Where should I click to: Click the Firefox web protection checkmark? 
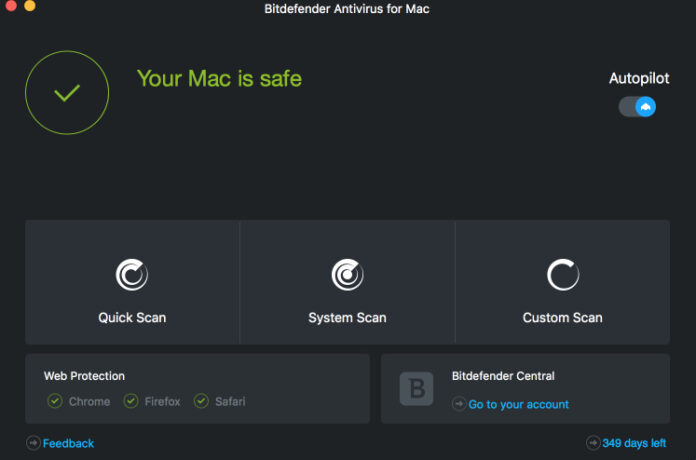tap(131, 401)
